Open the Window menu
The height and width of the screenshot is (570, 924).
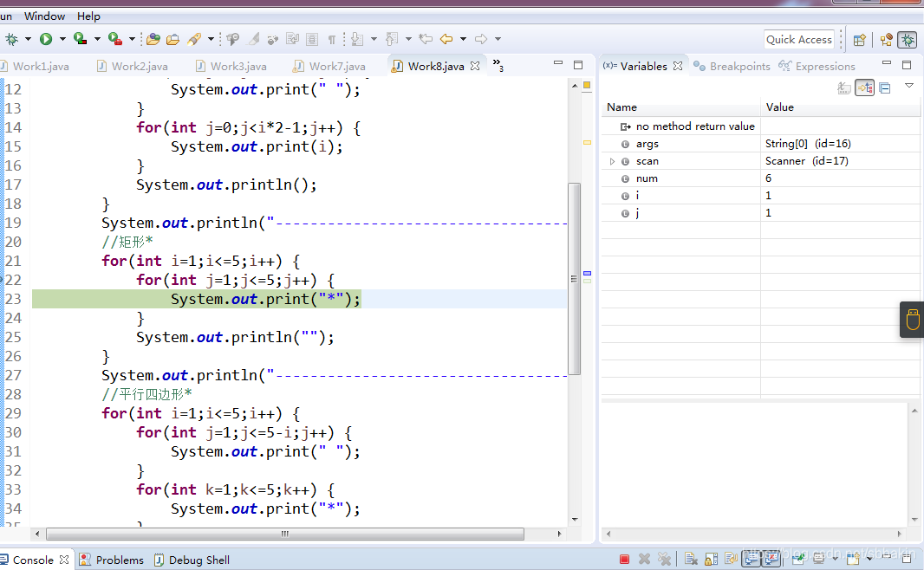[x=45, y=16]
